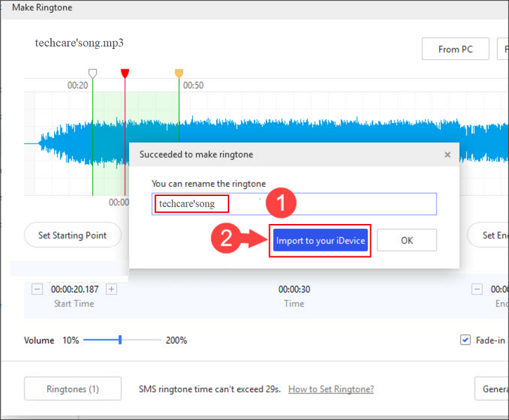This screenshot has width=509, height=420.
Task: Click the Set Starting Point button
Action: 73,235
